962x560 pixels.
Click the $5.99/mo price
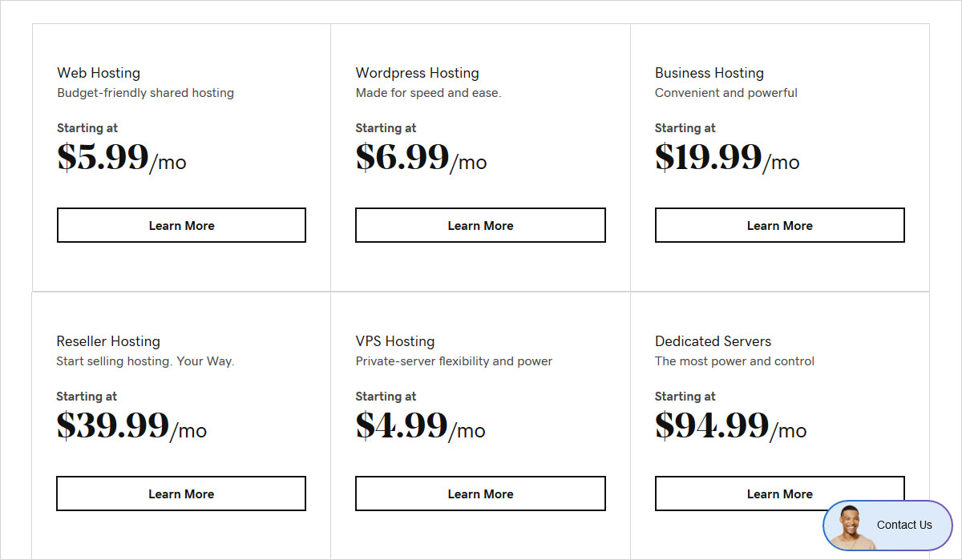point(121,158)
